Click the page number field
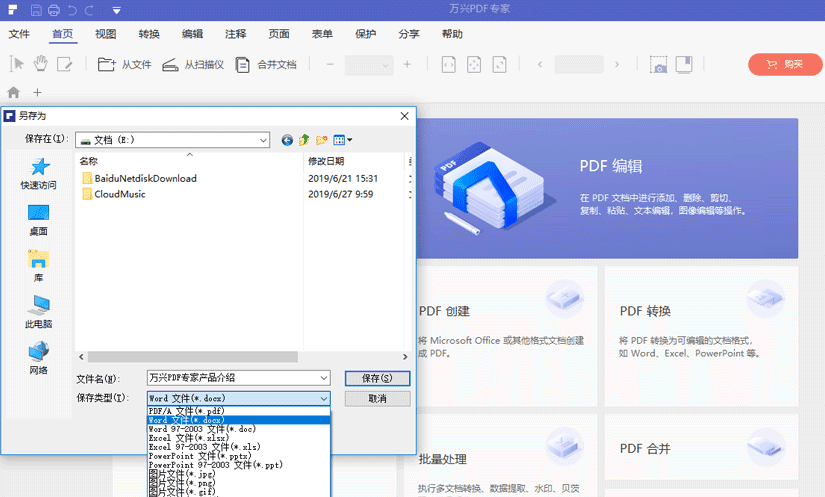This screenshot has width=825, height=497. click(x=579, y=65)
